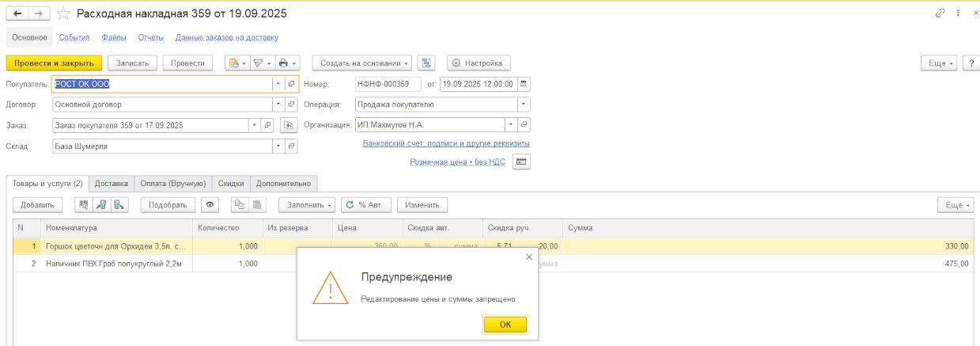Click the calendar icon beside the date field

524,84
